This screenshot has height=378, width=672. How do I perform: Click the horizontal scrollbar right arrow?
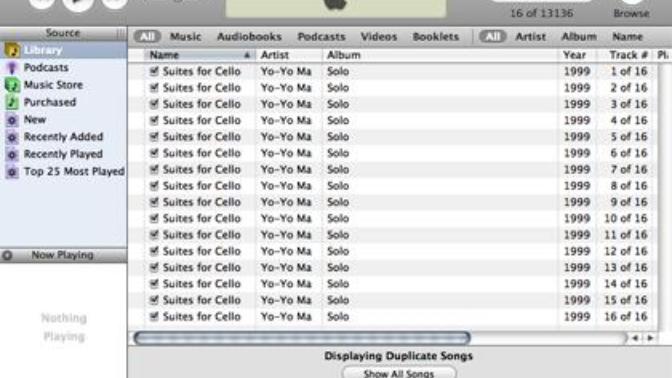coord(650,338)
